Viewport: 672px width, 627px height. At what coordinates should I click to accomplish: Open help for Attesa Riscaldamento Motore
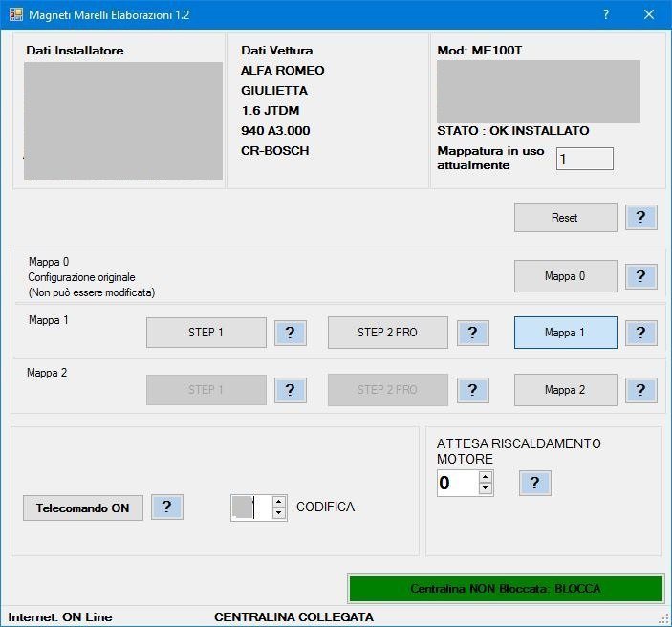535,483
